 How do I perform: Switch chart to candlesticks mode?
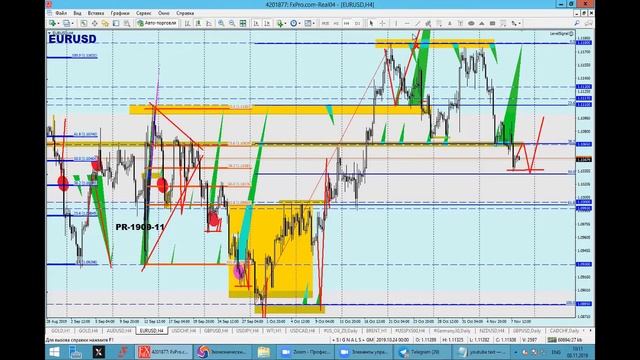pos(198,23)
